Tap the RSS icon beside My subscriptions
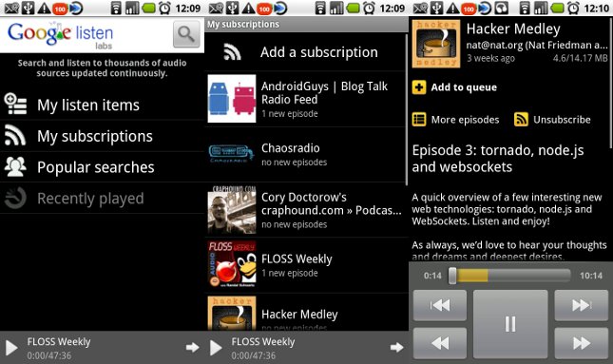Viewport: 613px width, 364px height. (x=15, y=136)
